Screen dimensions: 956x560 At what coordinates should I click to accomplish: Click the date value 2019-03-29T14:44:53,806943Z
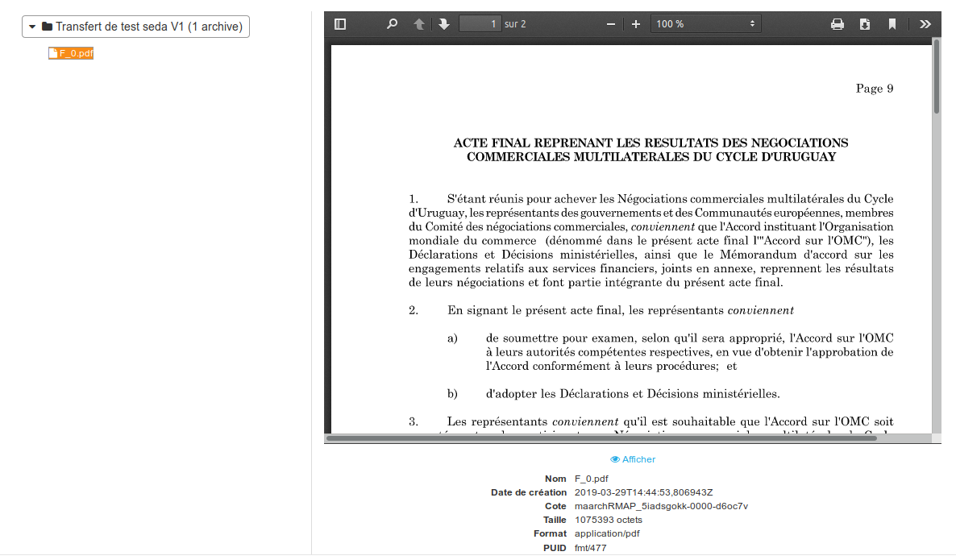point(643,492)
